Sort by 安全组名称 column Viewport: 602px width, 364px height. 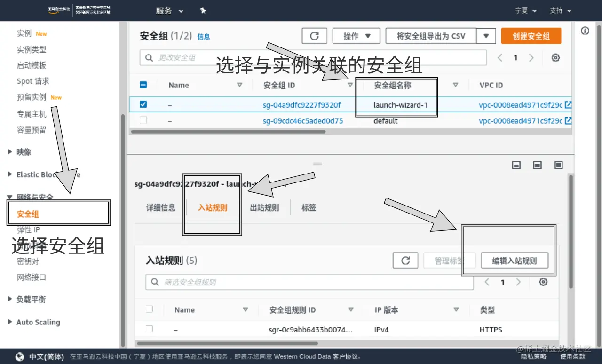click(x=455, y=85)
